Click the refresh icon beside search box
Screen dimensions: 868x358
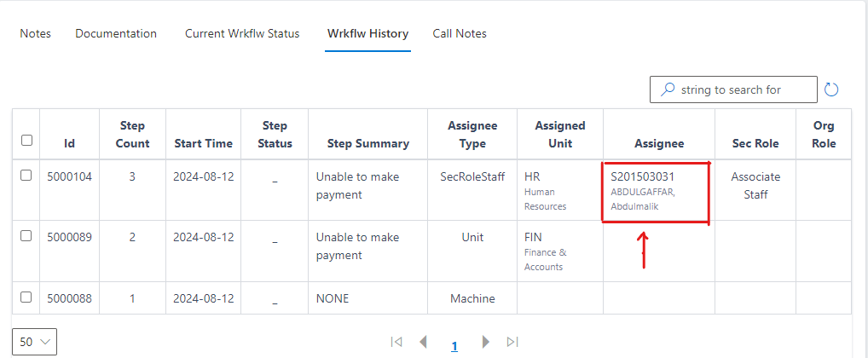(x=832, y=89)
